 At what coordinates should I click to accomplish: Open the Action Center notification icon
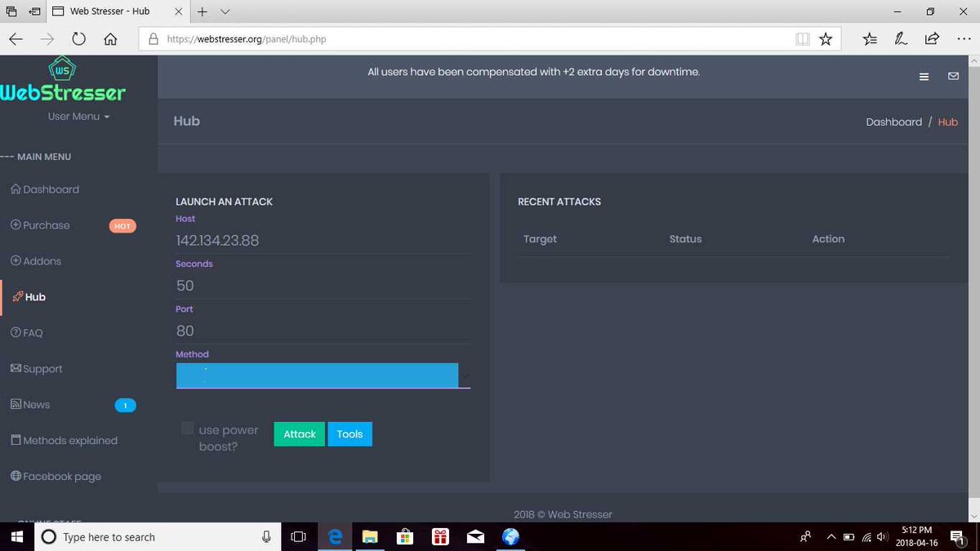point(956,536)
